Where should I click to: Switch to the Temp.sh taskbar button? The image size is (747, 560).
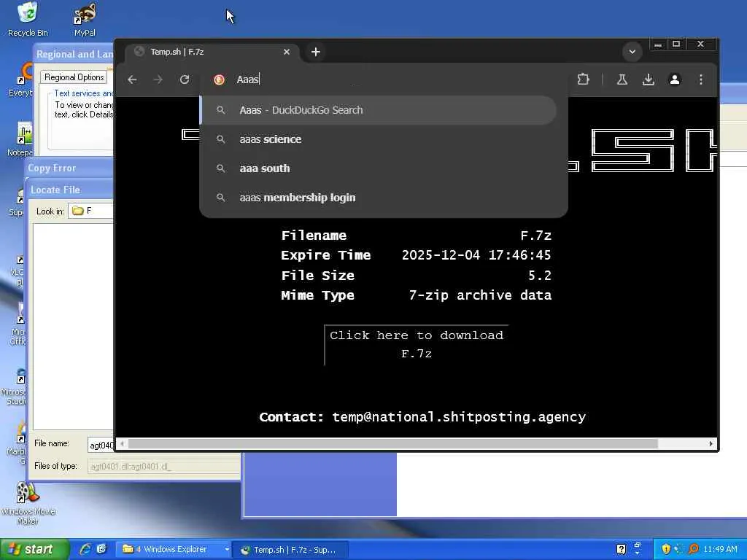click(x=290, y=550)
